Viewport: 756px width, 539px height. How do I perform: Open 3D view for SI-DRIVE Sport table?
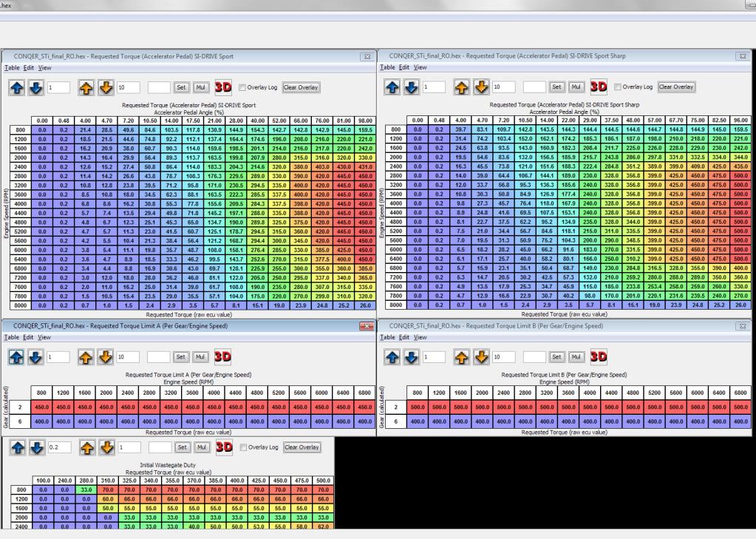223,87
